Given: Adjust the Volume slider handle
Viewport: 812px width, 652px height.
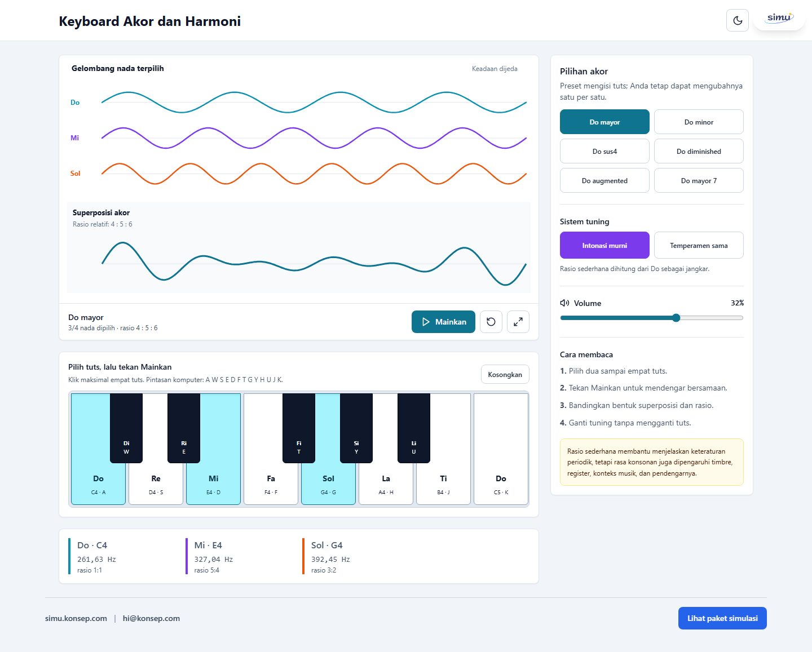Looking at the screenshot, I should tap(676, 318).
